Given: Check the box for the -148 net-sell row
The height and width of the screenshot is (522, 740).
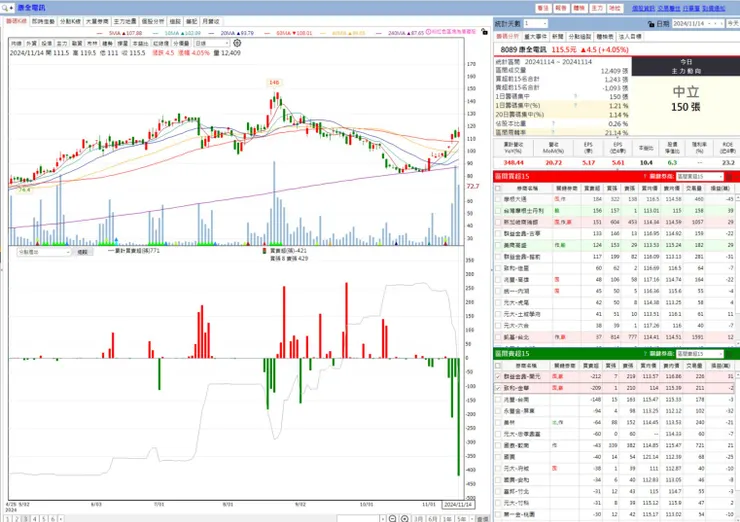Looking at the screenshot, I should [x=498, y=400].
